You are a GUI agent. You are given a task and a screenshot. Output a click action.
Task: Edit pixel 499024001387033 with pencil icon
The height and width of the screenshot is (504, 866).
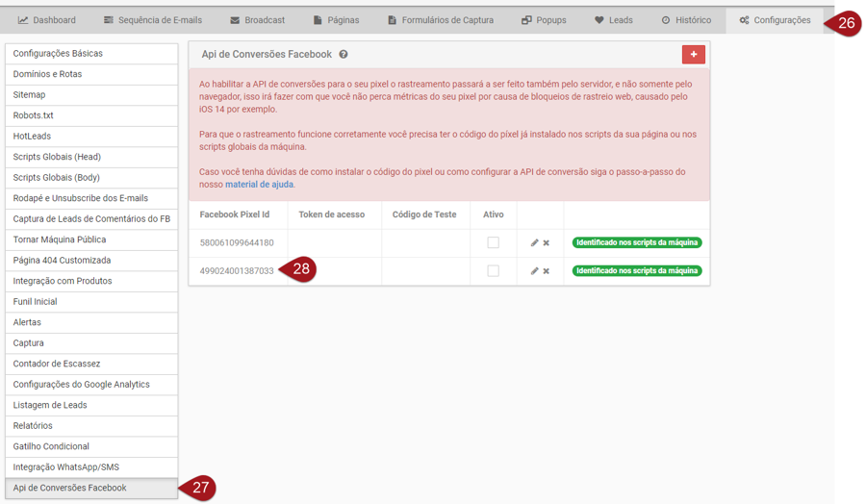[535, 271]
